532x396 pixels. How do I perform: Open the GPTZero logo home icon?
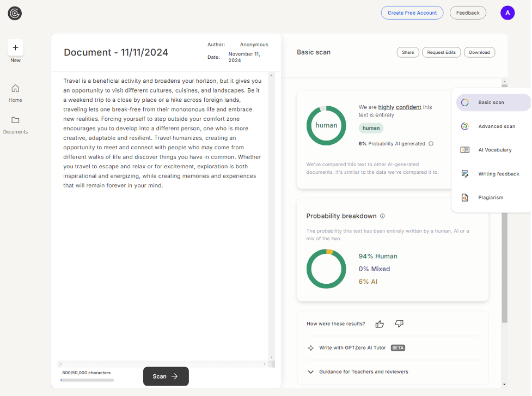click(14, 13)
